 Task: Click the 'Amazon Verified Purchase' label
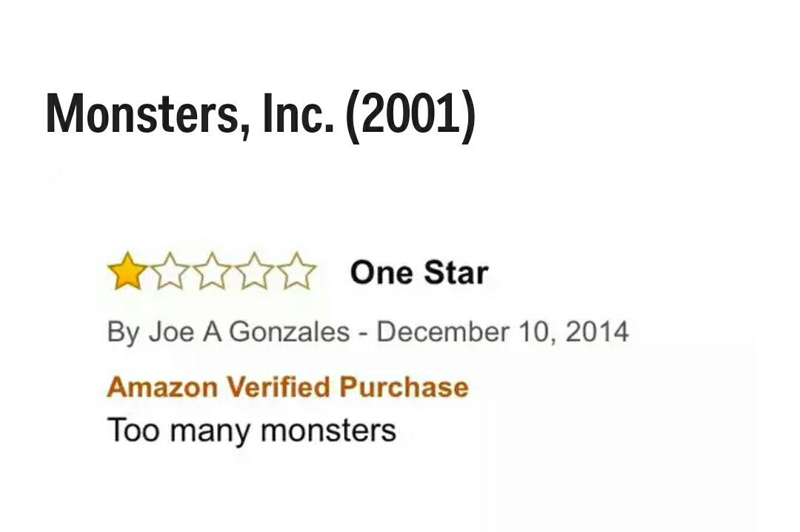coord(287,387)
